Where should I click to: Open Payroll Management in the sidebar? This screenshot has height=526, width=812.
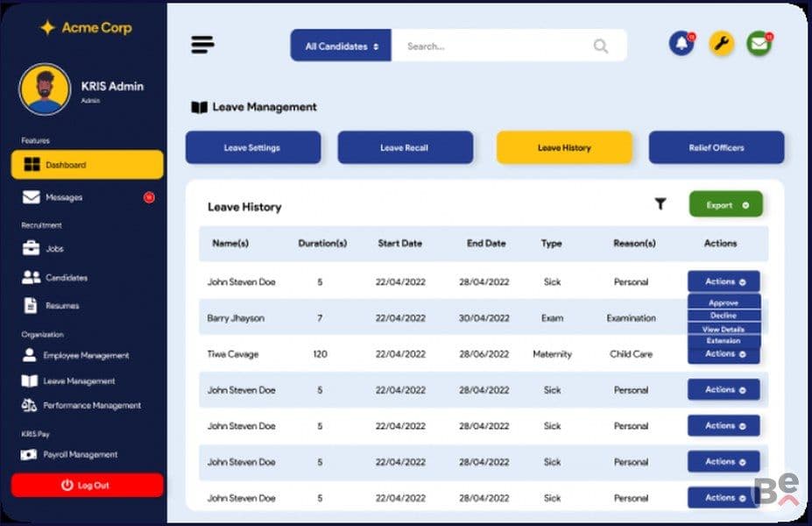69,454
